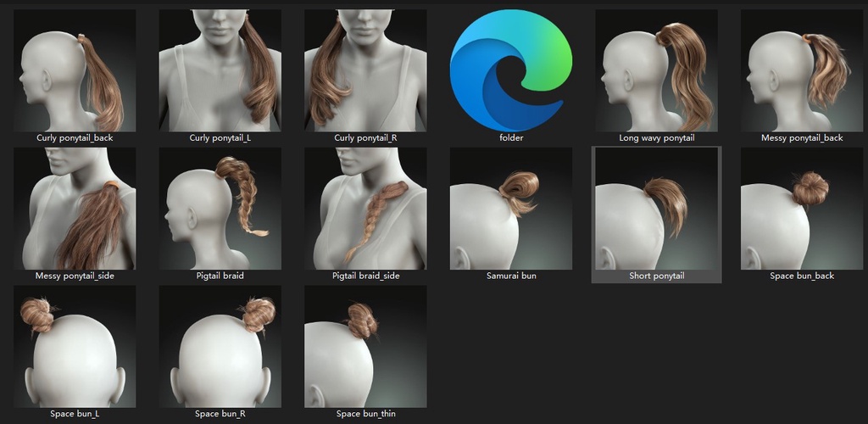Image resolution: width=868 pixels, height=424 pixels.
Task: Click the "Space bun_L" file name
Action: 75,414
